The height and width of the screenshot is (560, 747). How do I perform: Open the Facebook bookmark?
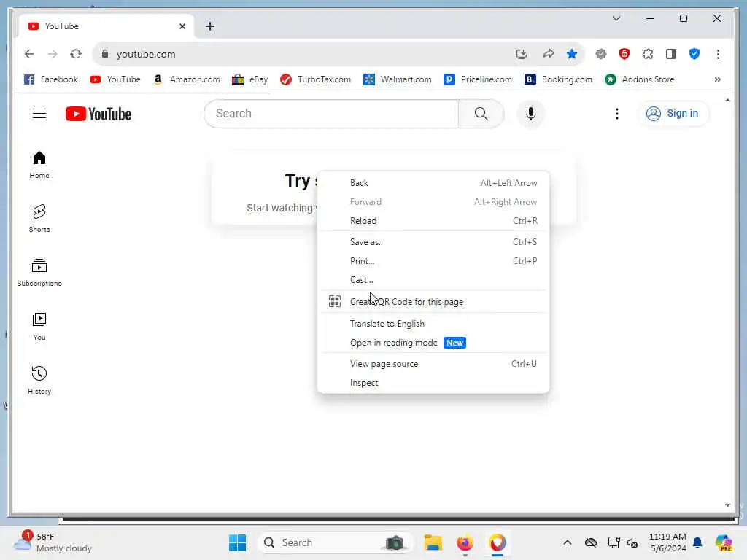[51, 79]
